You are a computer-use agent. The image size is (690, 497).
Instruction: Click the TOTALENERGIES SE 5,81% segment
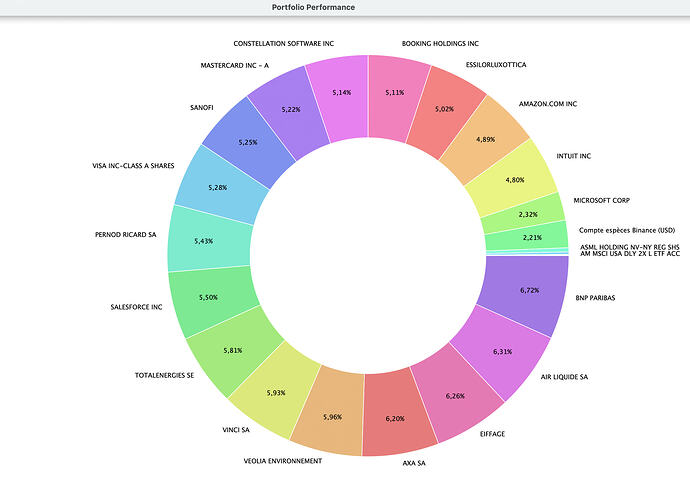point(231,350)
